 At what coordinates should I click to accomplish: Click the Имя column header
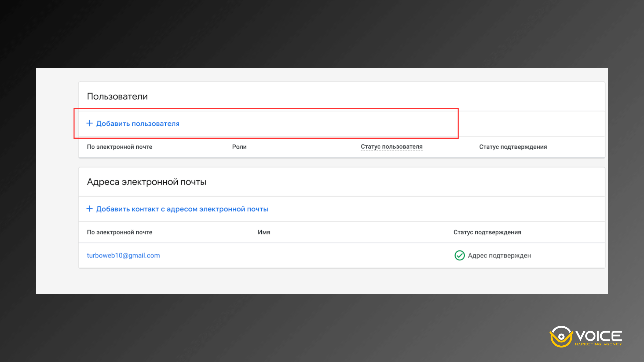coord(264,232)
